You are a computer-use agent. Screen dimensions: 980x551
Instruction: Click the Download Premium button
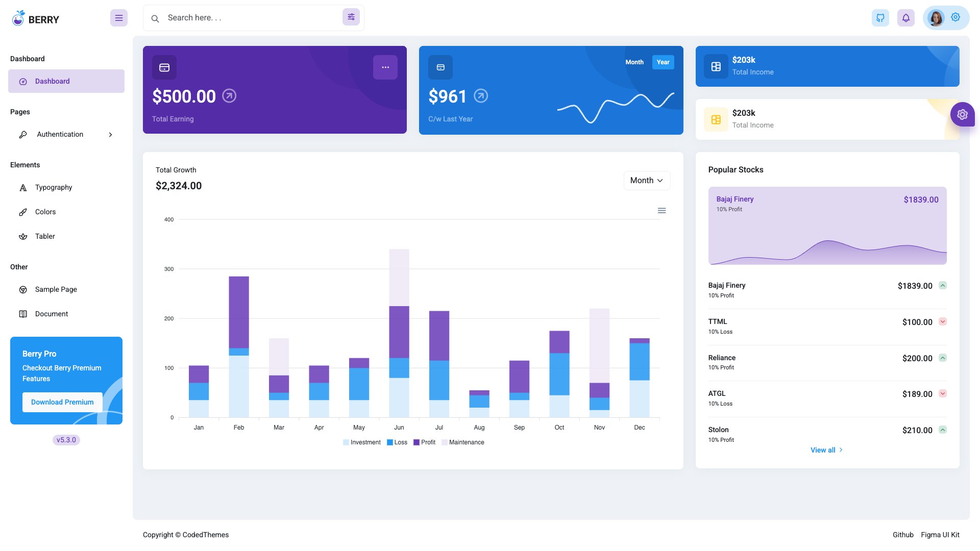click(x=62, y=402)
